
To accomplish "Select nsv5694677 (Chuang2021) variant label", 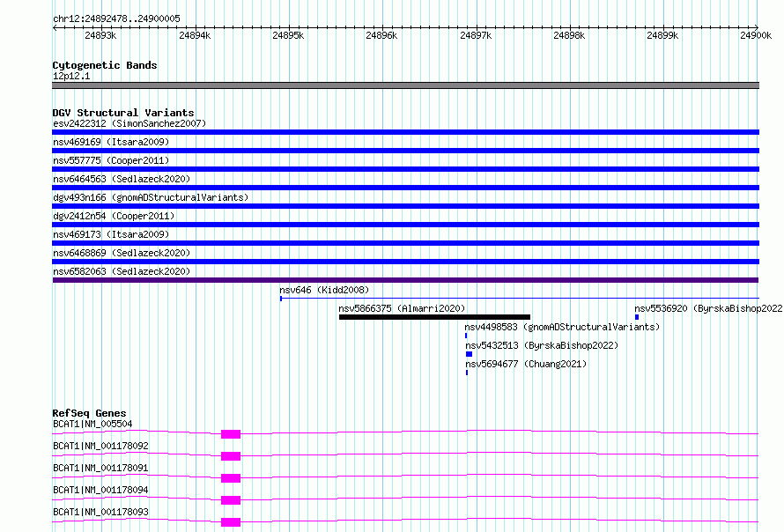I will 526,364.
